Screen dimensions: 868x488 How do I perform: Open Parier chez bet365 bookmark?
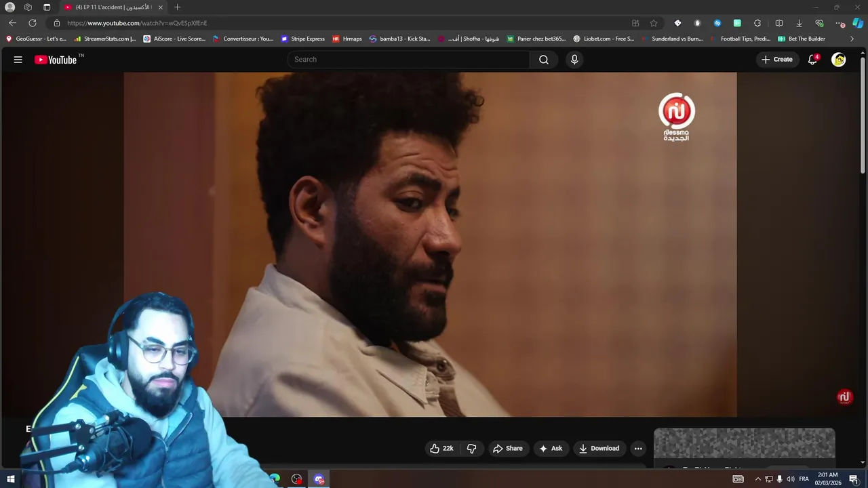click(536, 39)
